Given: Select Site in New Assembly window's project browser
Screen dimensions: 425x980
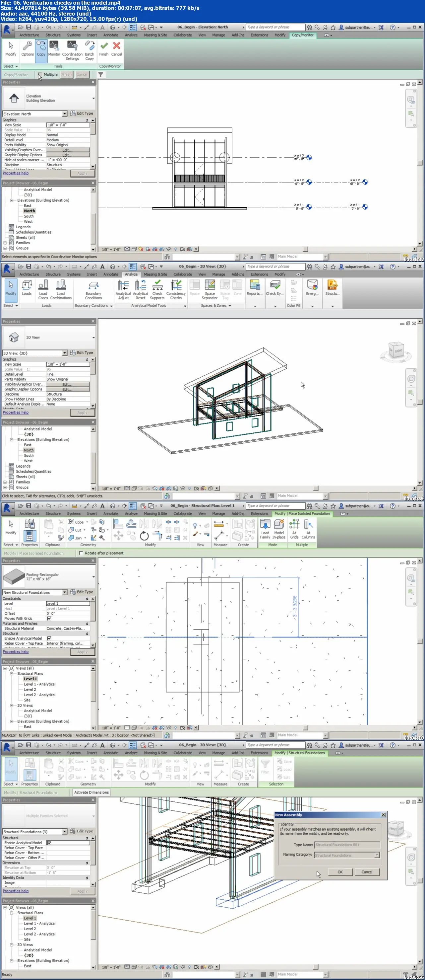Looking at the screenshot, I should [27, 939].
